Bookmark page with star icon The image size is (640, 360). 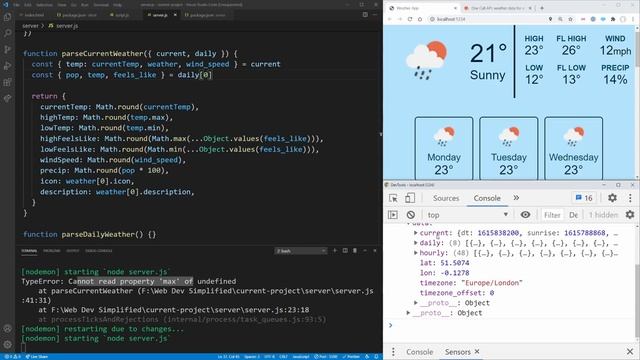coord(571,19)
